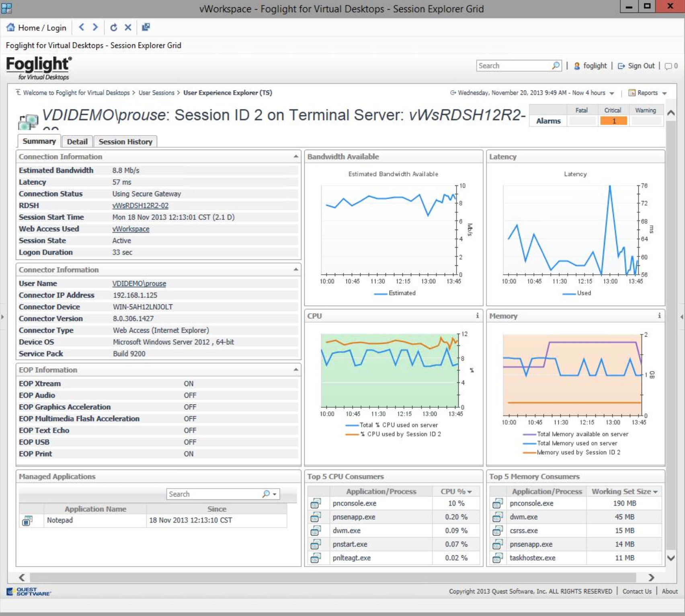Click the Memory panel info icon
The image size is (685, 616).
(659, 316)
